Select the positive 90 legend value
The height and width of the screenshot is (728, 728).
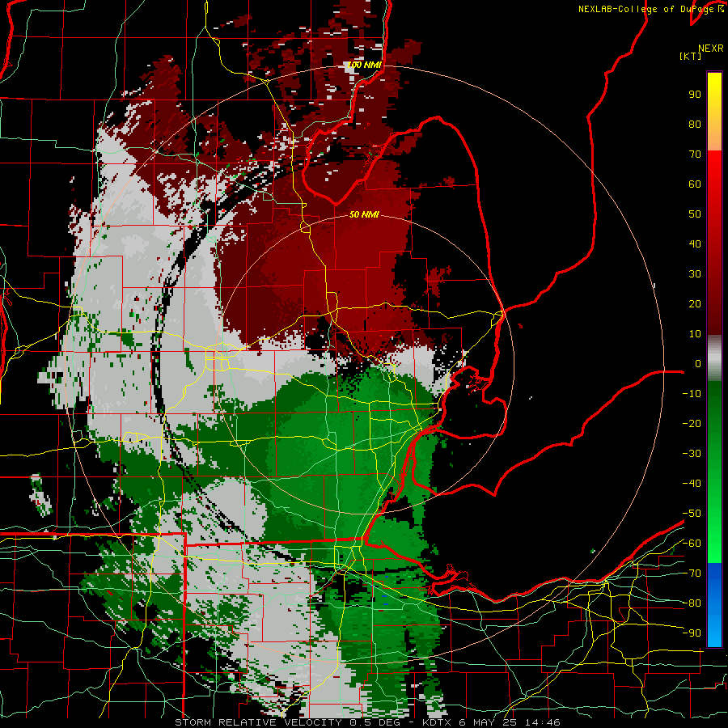coord(695,95)
